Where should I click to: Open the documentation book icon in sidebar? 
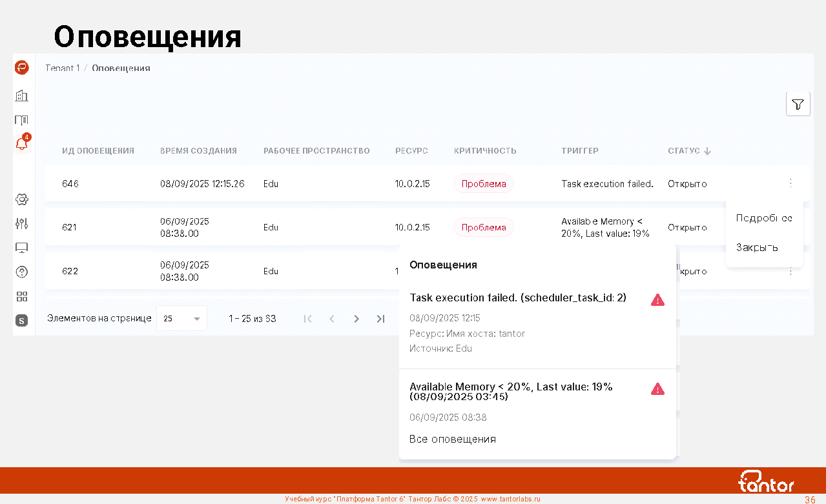[22, 120]
